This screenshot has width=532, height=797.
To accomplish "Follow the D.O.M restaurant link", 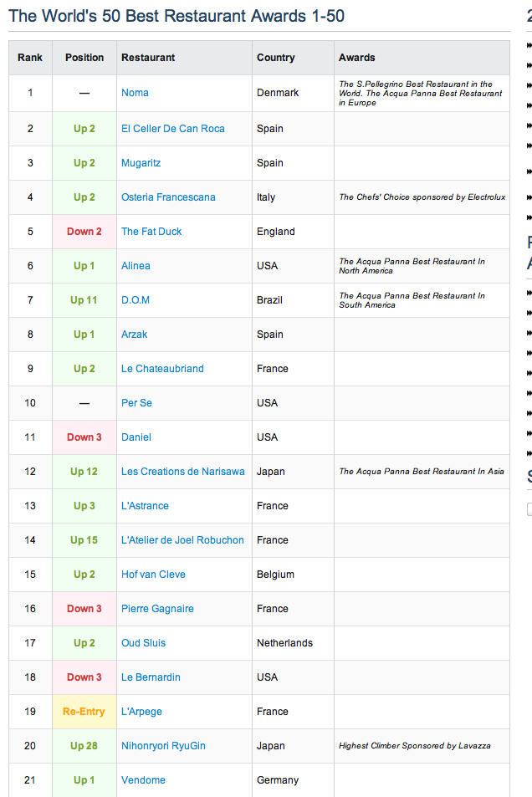I will [x=136, y=300].
